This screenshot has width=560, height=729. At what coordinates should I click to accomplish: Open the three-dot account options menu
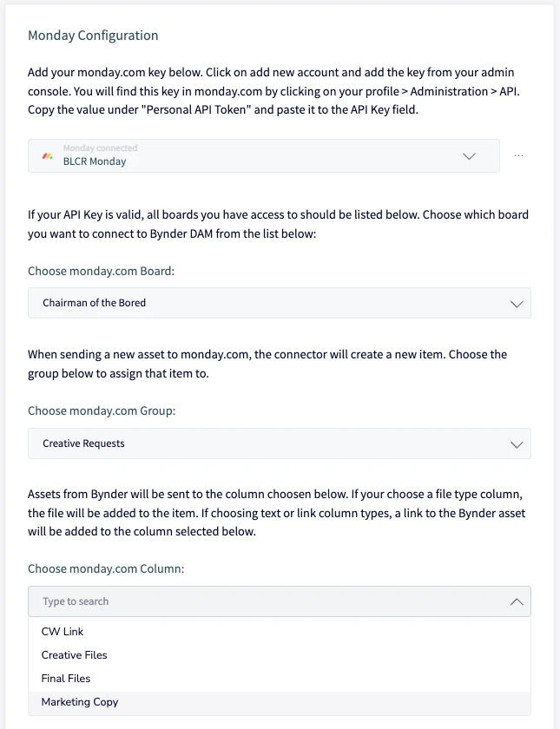pyautogui.click(x=518, y=155)
